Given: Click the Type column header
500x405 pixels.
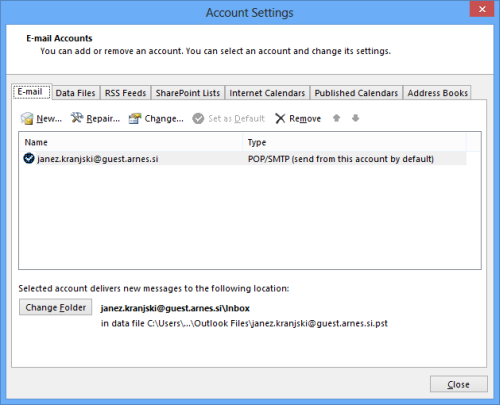Looking at the screenshot, I should coord(354,142).
